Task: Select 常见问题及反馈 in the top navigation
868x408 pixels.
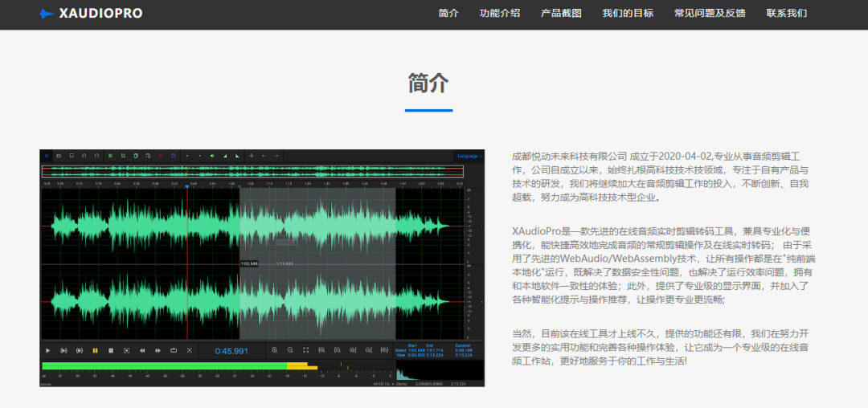Action: [x=710, y=13]
